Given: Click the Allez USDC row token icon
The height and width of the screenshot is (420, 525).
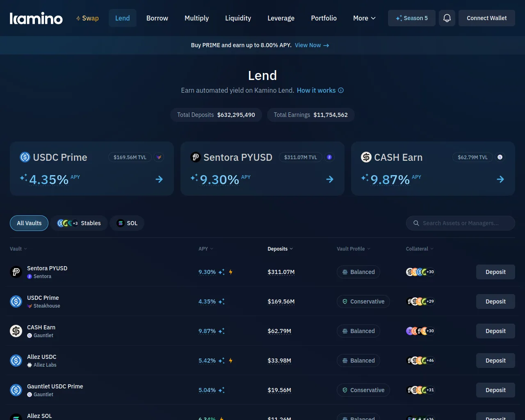Looking at the screenshot, I should (16, 361).
